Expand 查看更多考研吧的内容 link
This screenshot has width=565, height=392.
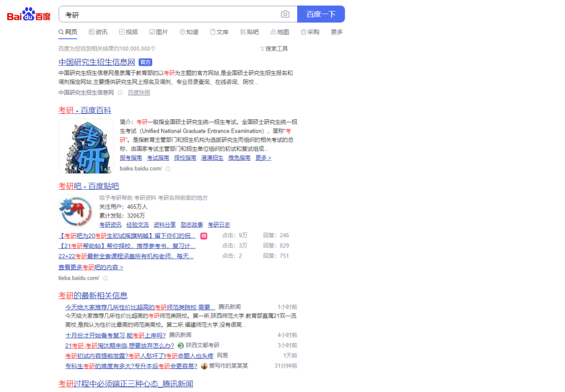coord(91,267)
